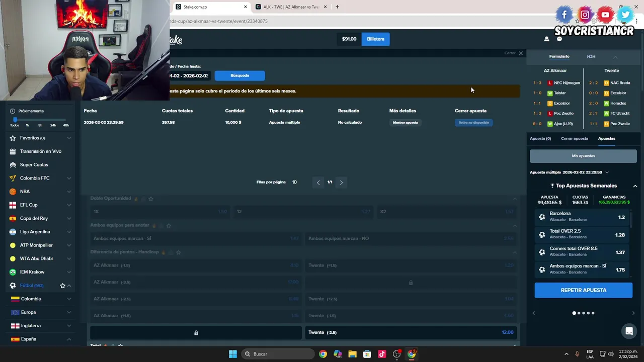Viewport: 644px width, 362px height.
Task: Click the Windows Start button
Action: (x=232, y=354)
